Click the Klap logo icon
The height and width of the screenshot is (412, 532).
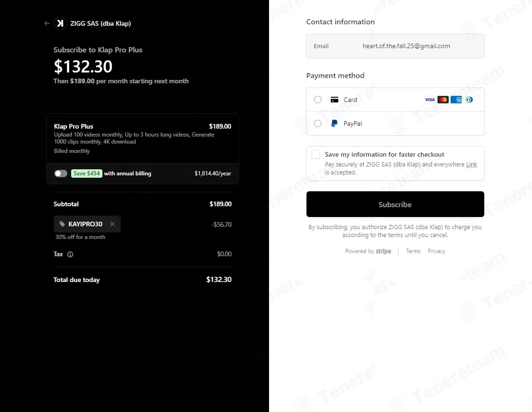[x=60, y=23]
